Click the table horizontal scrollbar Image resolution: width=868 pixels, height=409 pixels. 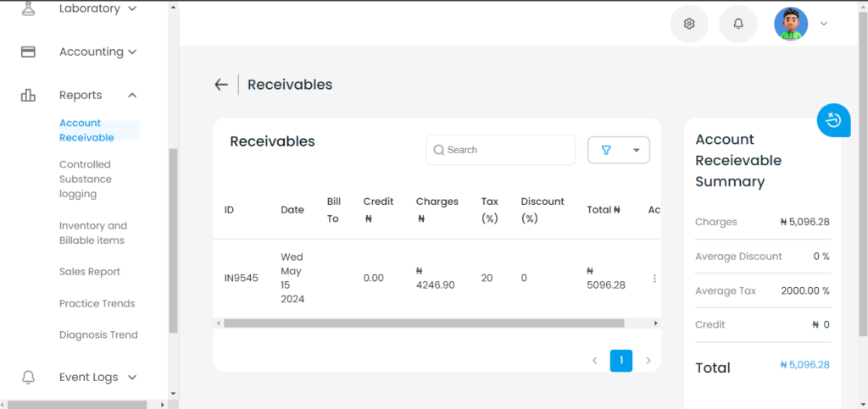coord(424,323)
